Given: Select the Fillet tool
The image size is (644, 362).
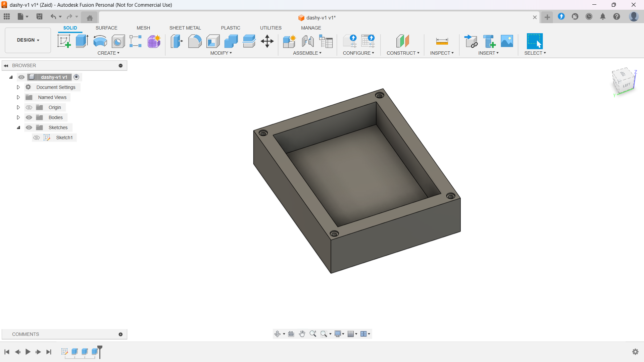Looking at the screenshot, I should pyautogui.click(x=195, y=41).
